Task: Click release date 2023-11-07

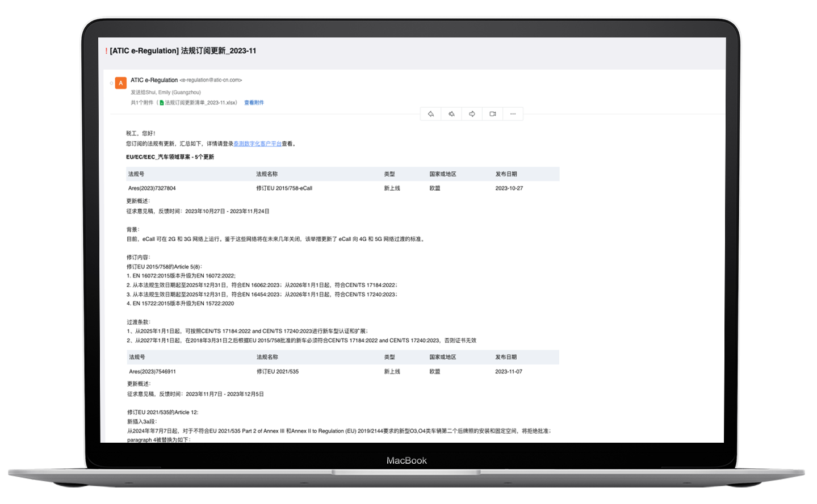Action: (508, 371)
